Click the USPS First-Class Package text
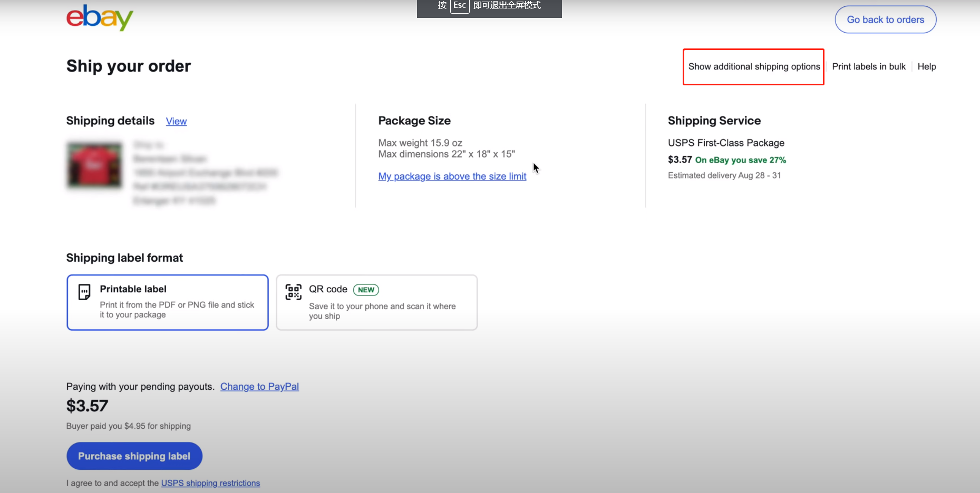980x493 pixels. click(x=726, y=143)
